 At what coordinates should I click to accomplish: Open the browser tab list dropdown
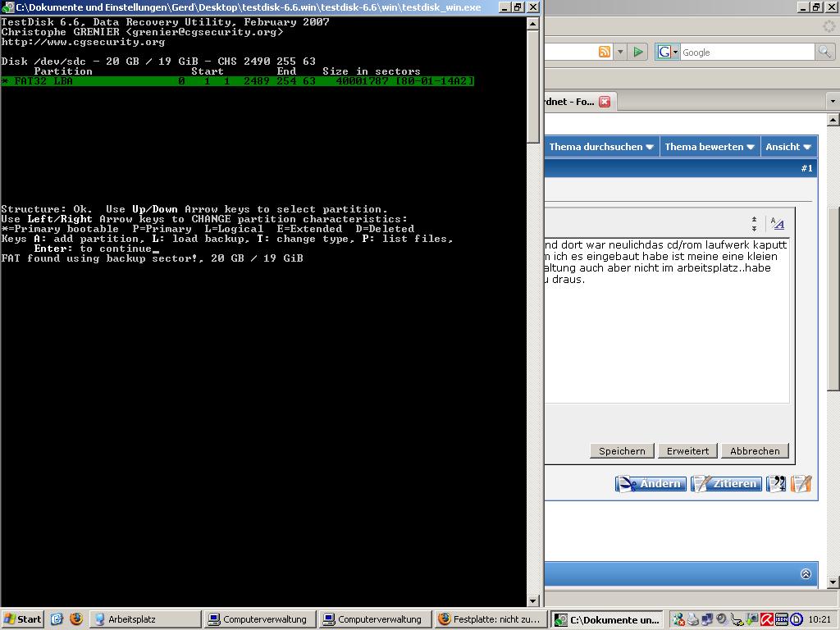[x=833, y=101]
